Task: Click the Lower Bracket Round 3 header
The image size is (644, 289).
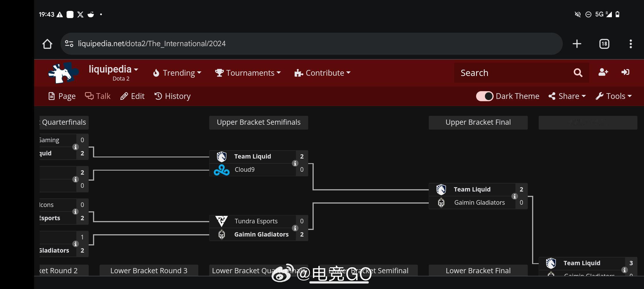Action: 149,270
